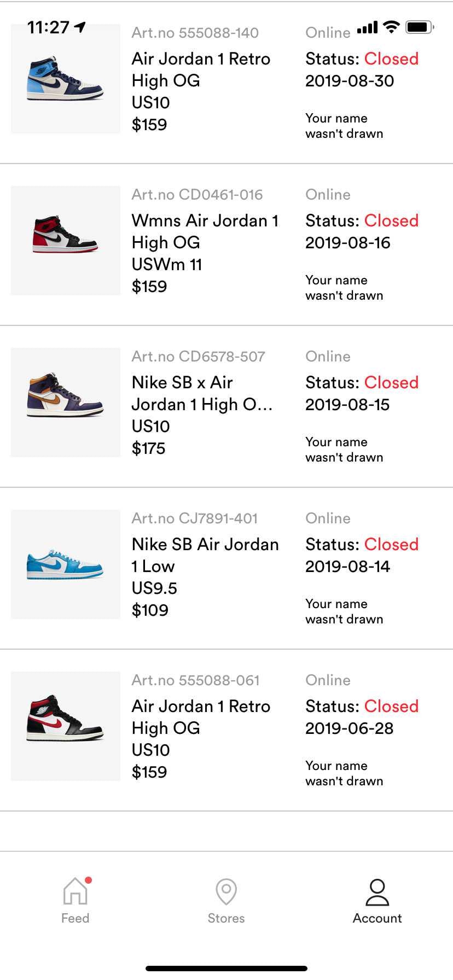Switch to the Feed tab label
Image resolution: width=453 pixels, height=980 pixels.
[75, 918]
